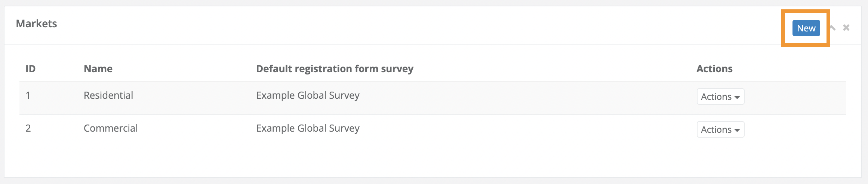Click the caret arrow on Commercial's Actions button
The height and width of the screenshot is (184, 868).
pos(737,130)
